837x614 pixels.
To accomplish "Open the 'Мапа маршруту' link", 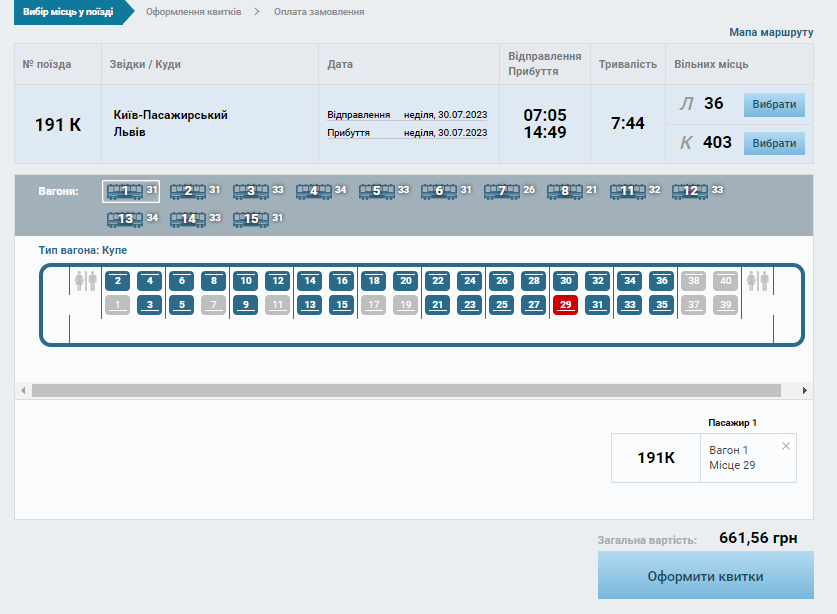I will click(x=770, y=32).
